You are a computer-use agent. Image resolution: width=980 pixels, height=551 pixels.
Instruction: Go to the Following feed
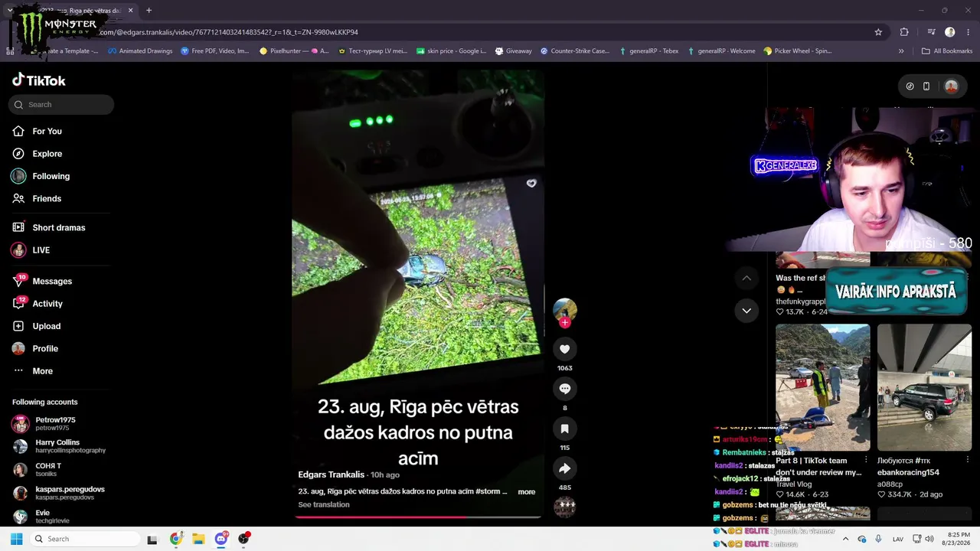click(x=51, y=176)
